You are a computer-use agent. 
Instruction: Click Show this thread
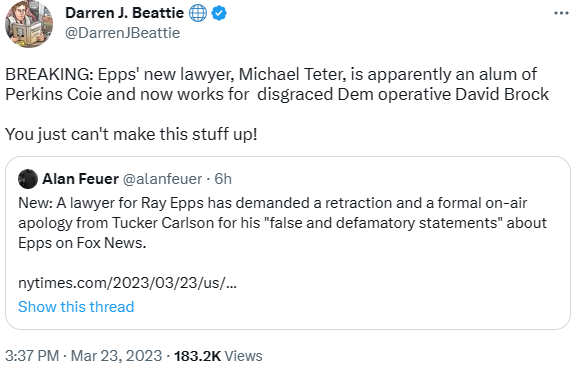pyautogui.click(x=76, y=307)
